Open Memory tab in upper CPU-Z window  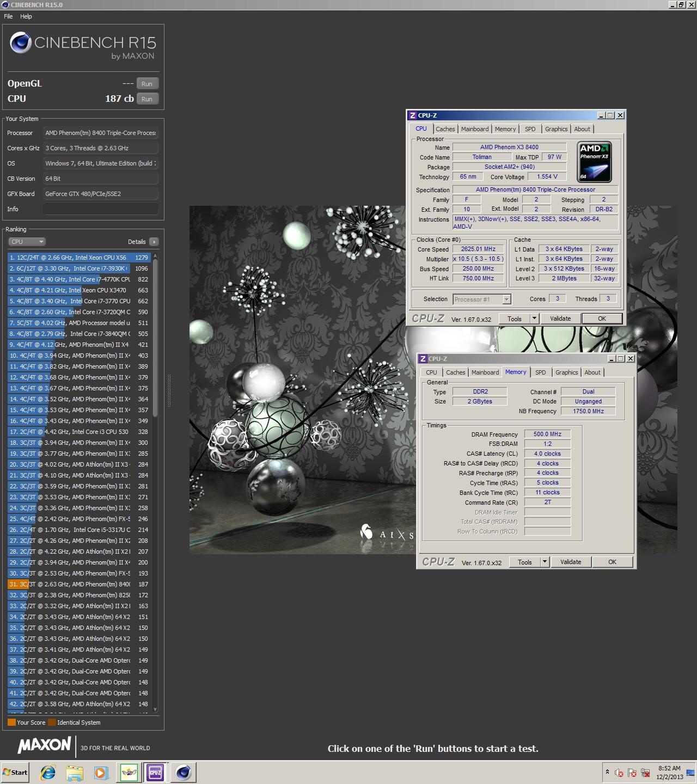pos(505,129)
